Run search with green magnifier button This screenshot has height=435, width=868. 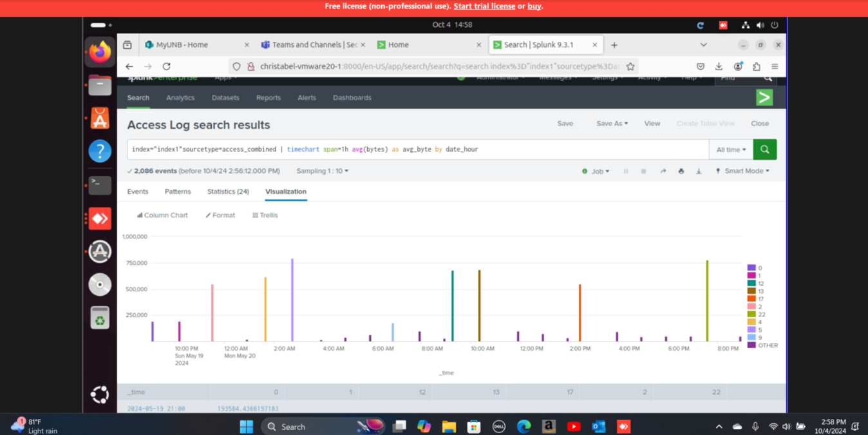[x=764, y=150]
